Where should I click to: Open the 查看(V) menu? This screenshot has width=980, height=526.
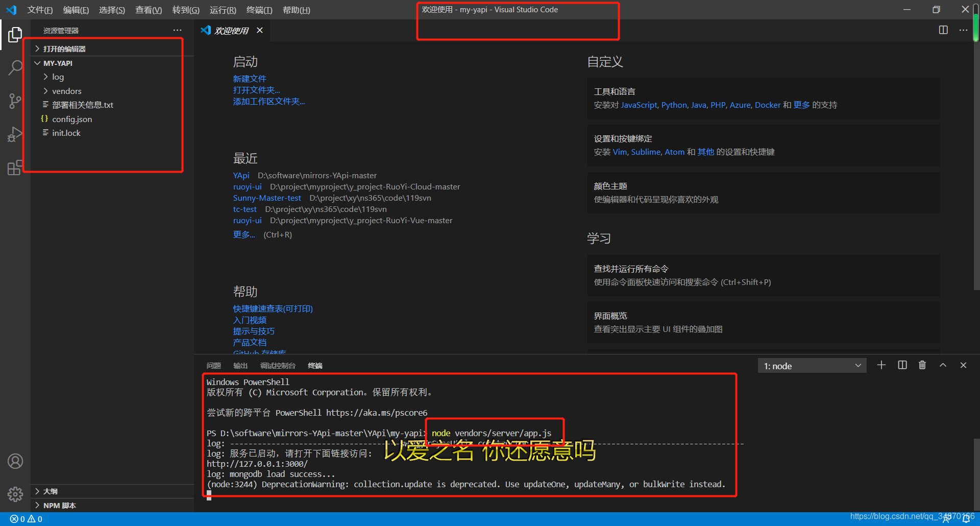click(149, 10)
